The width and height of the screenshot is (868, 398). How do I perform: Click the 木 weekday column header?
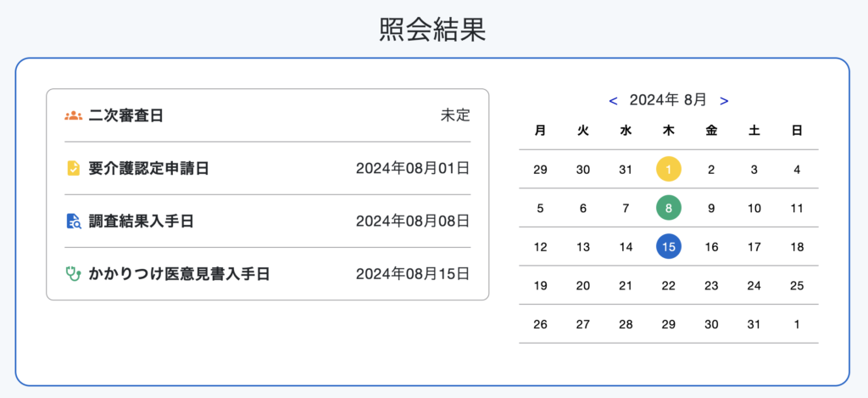coord(669,132)
